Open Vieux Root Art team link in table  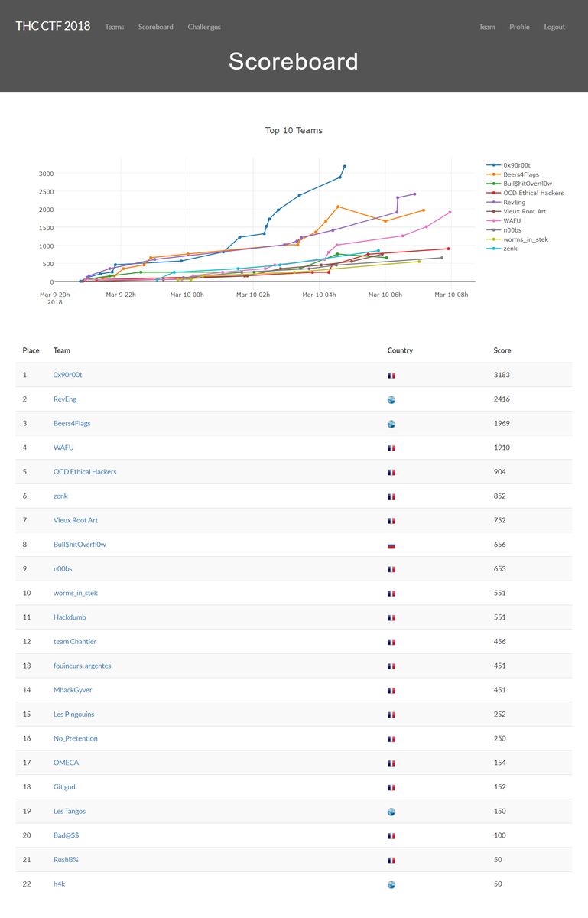coord(76,520)
